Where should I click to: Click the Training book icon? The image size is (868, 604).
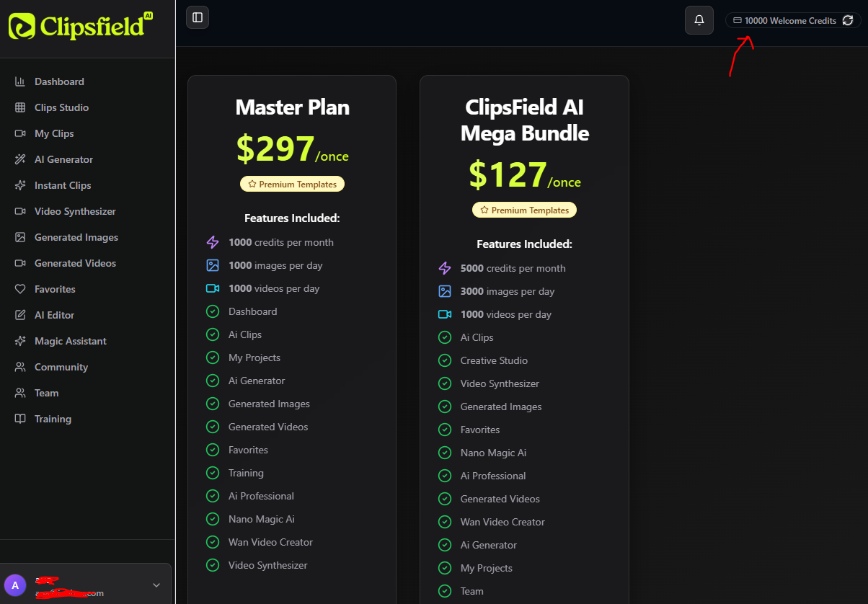(20, 419)
